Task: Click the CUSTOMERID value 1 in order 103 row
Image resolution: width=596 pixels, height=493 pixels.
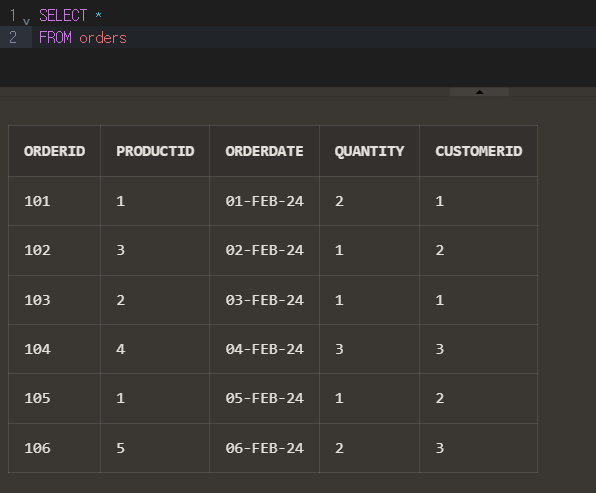Action: coord(440,300)
